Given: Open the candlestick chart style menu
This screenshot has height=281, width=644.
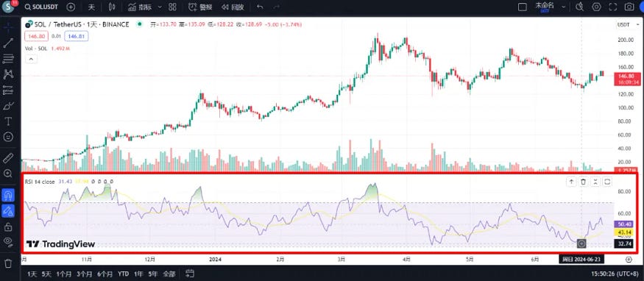Looking at the screenshot, I should 112,7.
